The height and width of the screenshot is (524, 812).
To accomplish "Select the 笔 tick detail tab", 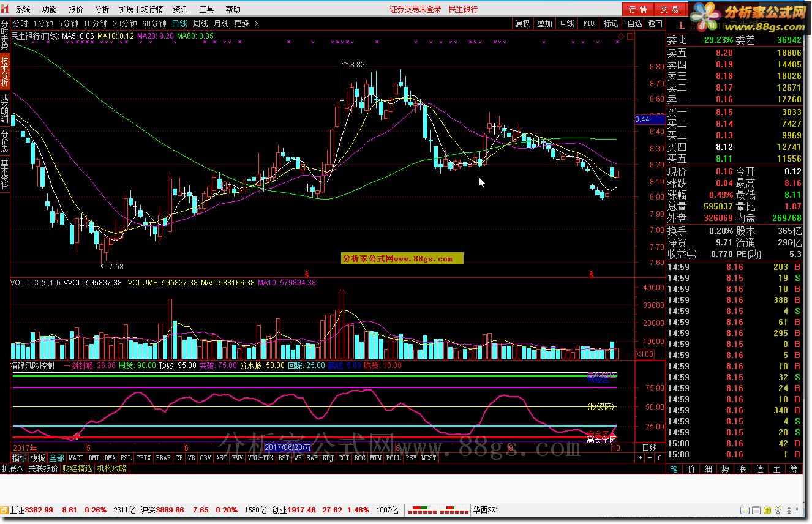I will (674, 469).
